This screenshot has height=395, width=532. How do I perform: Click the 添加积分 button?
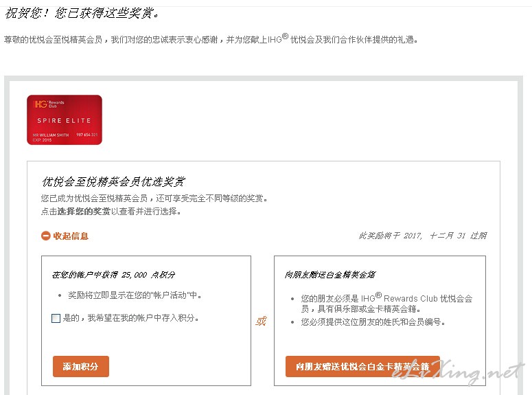click(81, 366)
